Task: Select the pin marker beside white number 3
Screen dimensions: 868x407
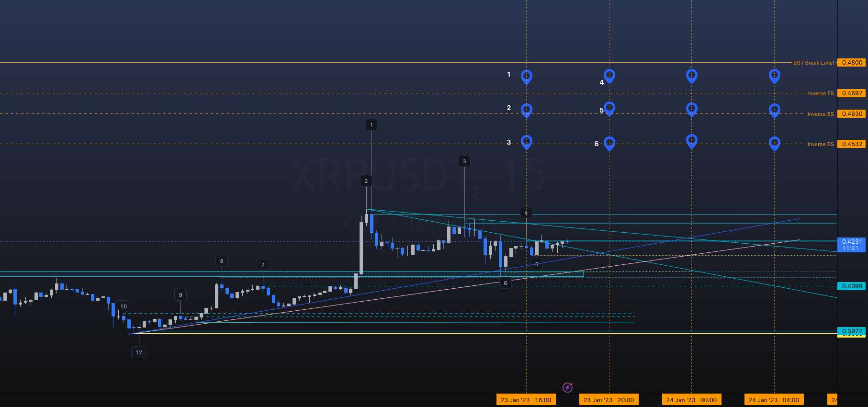Action: point(526,142)
